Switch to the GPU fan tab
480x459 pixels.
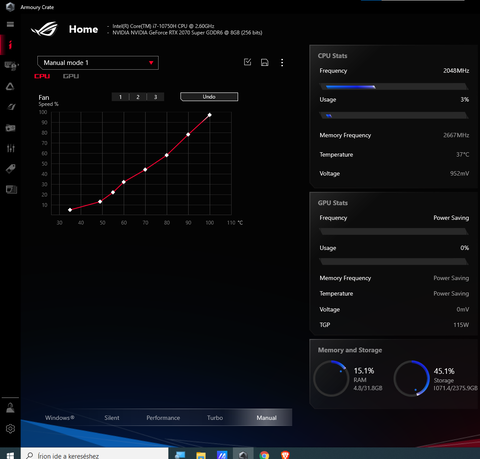pyautogui.click(x=71, y=76)
